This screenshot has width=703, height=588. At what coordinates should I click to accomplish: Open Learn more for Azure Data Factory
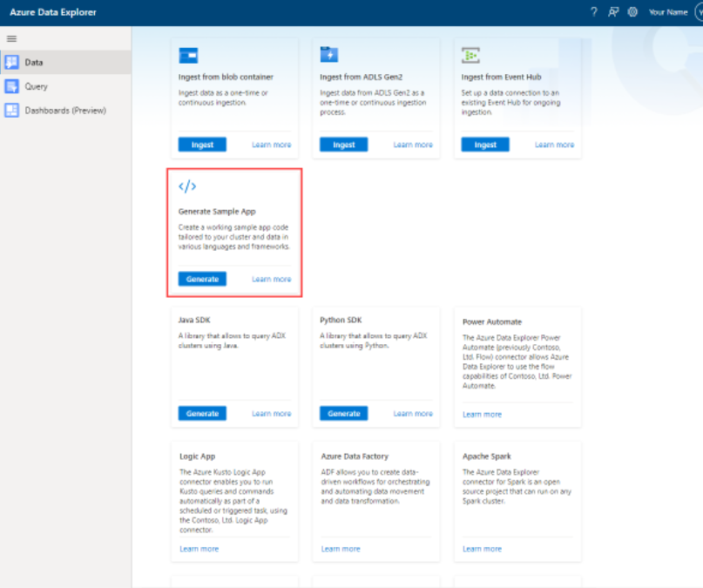click(341, 549)
